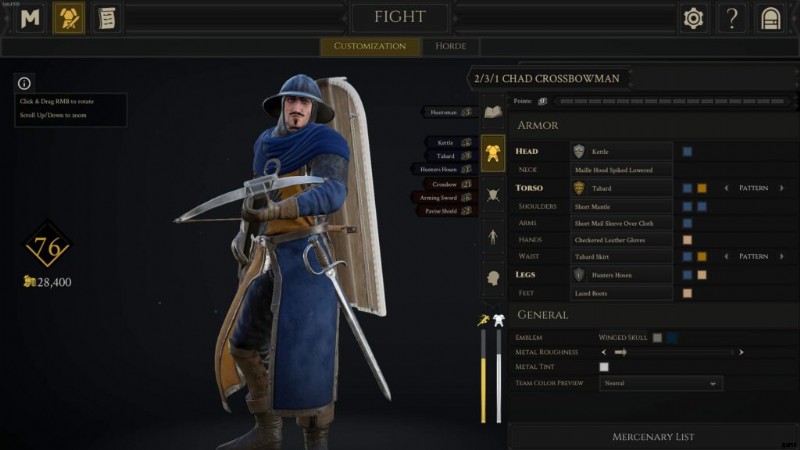Open the perks book category icon

point(493,111)
